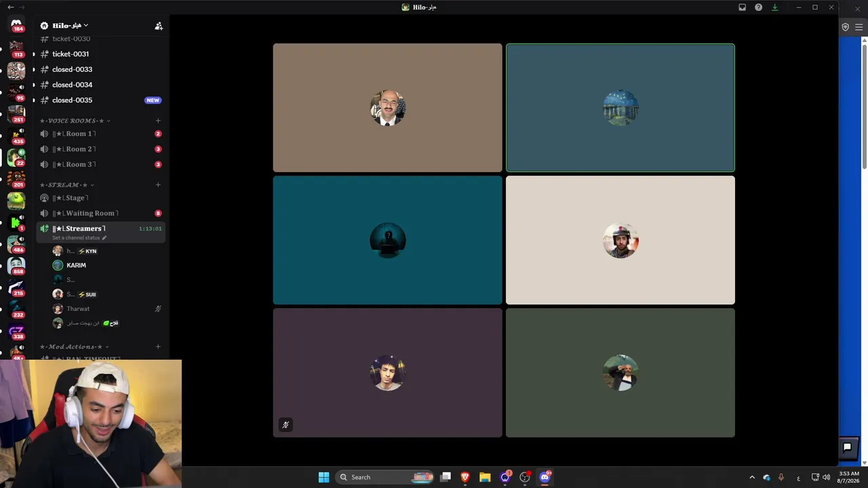Click the green download update icon
The image size is (868, 488).
tap(774, 7)
